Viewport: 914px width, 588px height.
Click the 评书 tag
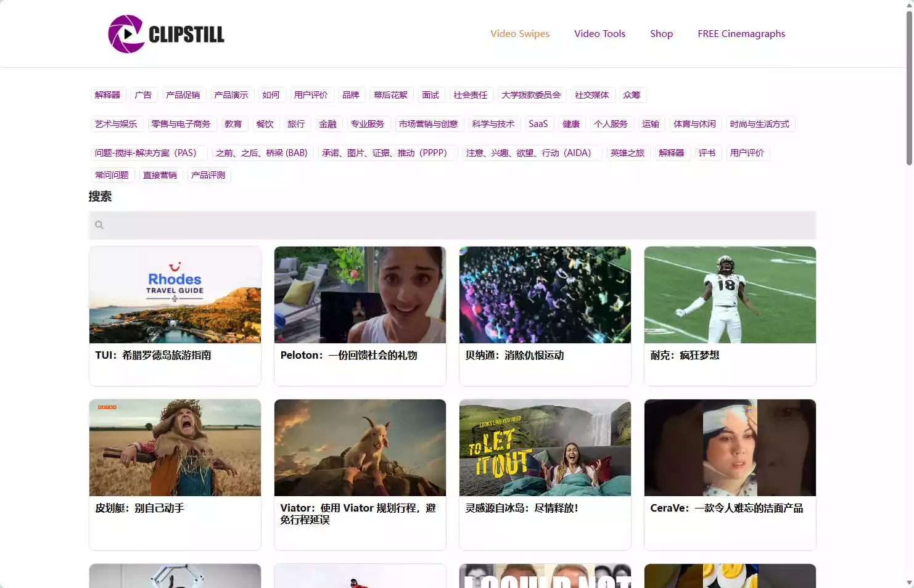tap(707, 153)
